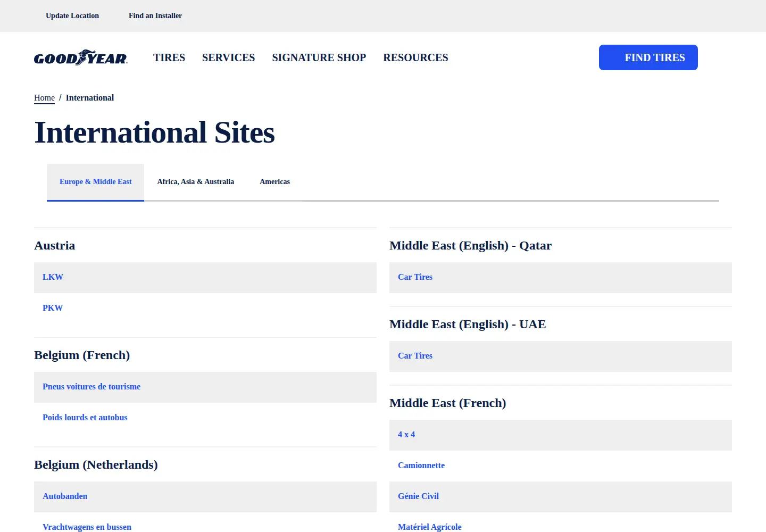Click the Middle East (English) - Qatar heading

pos(470,245)
